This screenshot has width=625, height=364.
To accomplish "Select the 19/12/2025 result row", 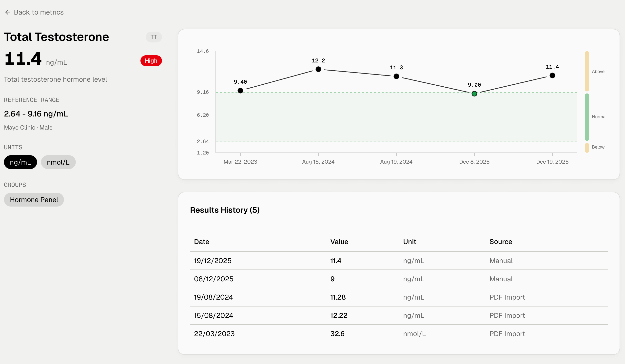I will click(399, 261).
